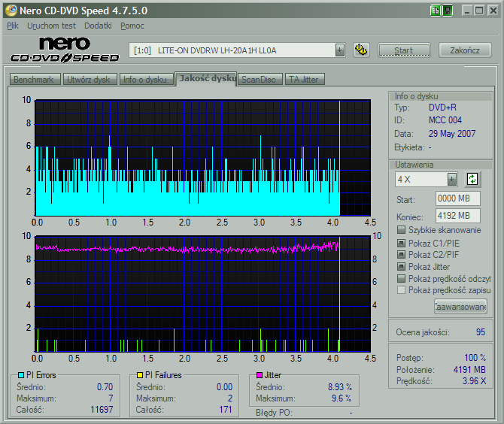The width and height of the screenshot is (504, 424).
Task: Click the yellow PI Failures legend swatch
Action: 139,375
